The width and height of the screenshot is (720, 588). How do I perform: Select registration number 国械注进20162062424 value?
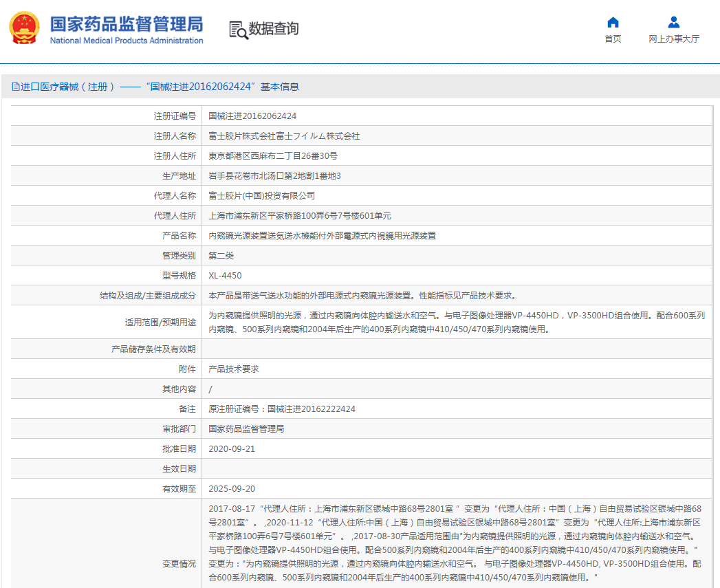click(x=252, y=116)
